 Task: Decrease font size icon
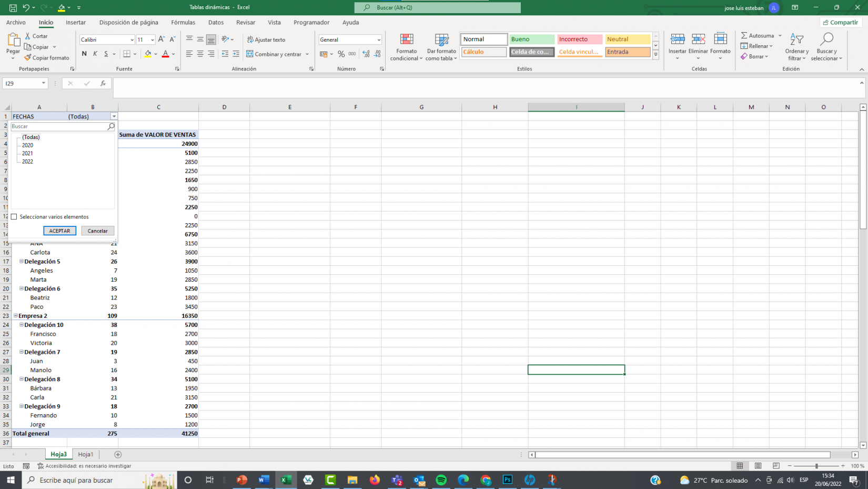tap(173, 39)
